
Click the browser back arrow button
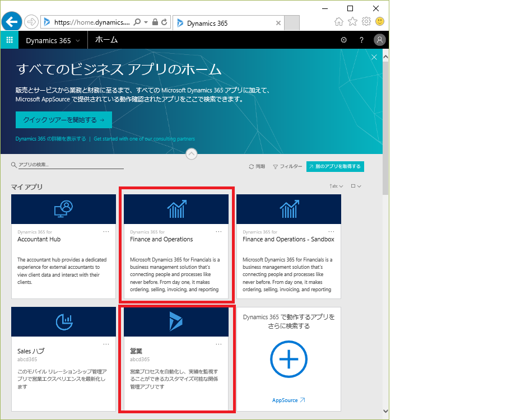(x=12, y=22)
